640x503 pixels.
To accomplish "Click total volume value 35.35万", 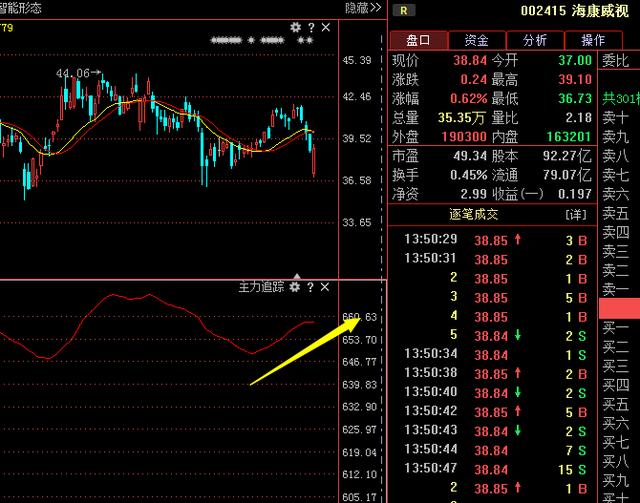I will pos(461,118).
